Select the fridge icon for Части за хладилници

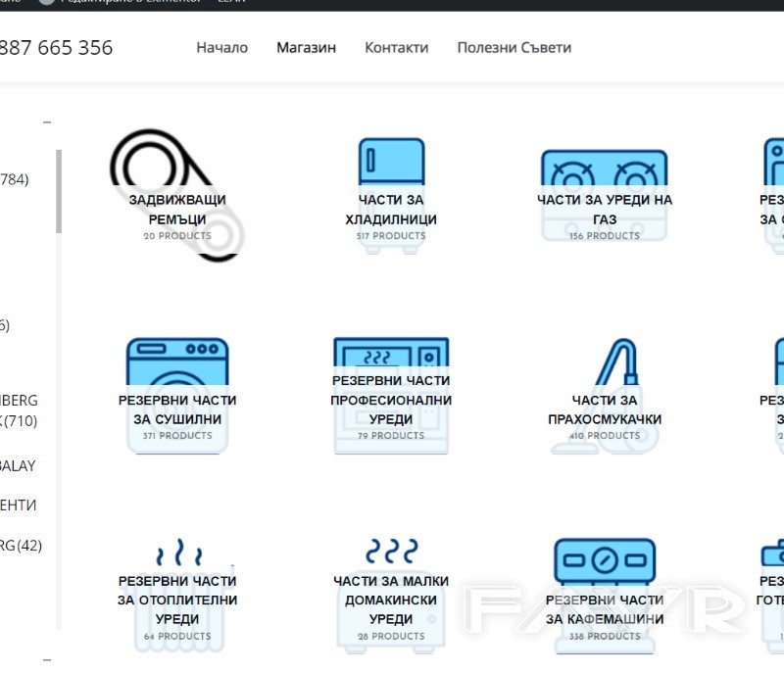click(x=390, y=162)
